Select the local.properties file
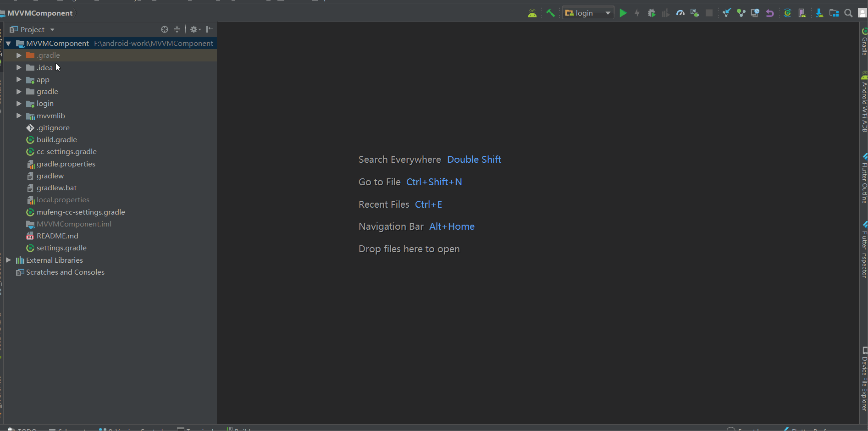Screen dimensions: 868x431 (63, 200)
